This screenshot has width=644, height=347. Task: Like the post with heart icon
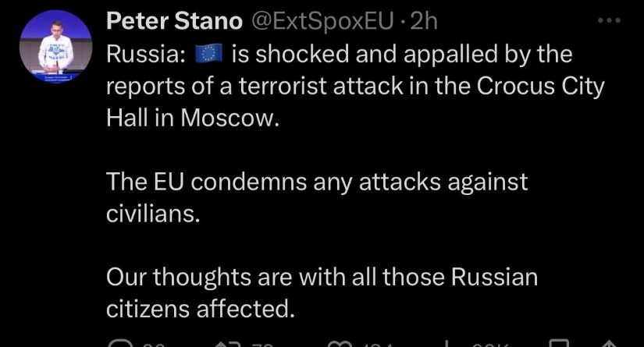coord(340,343)
